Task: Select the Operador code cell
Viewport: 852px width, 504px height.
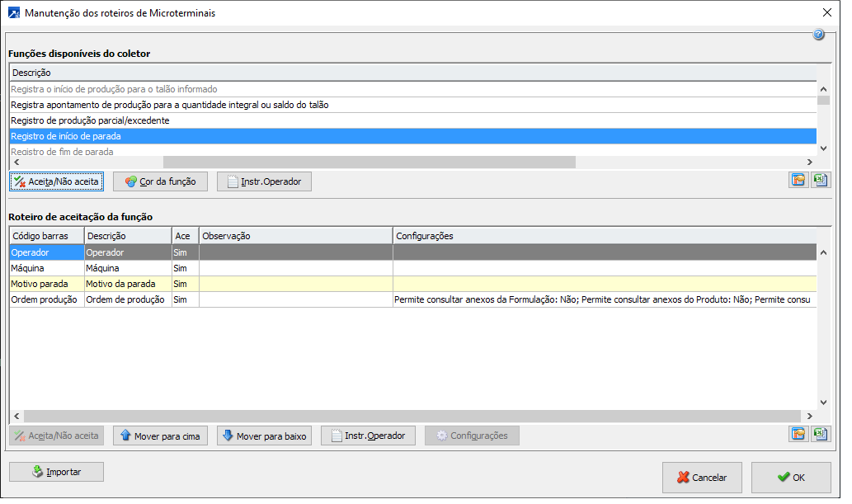Action: click(47, 252)
